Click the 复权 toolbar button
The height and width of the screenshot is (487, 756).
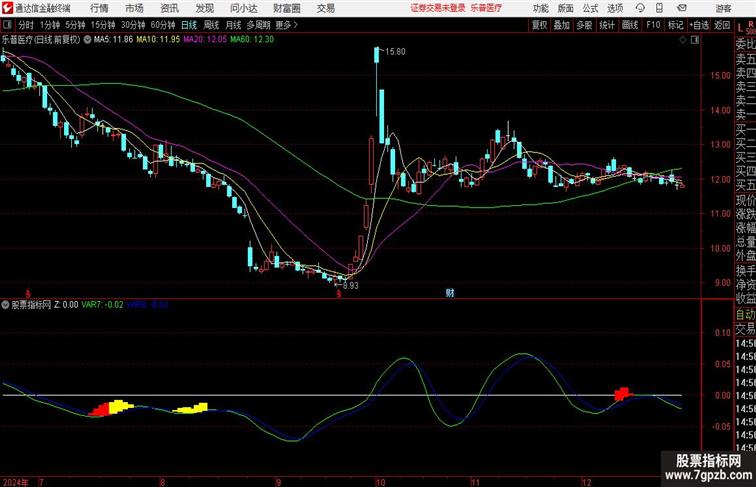[x=540, y=25]
